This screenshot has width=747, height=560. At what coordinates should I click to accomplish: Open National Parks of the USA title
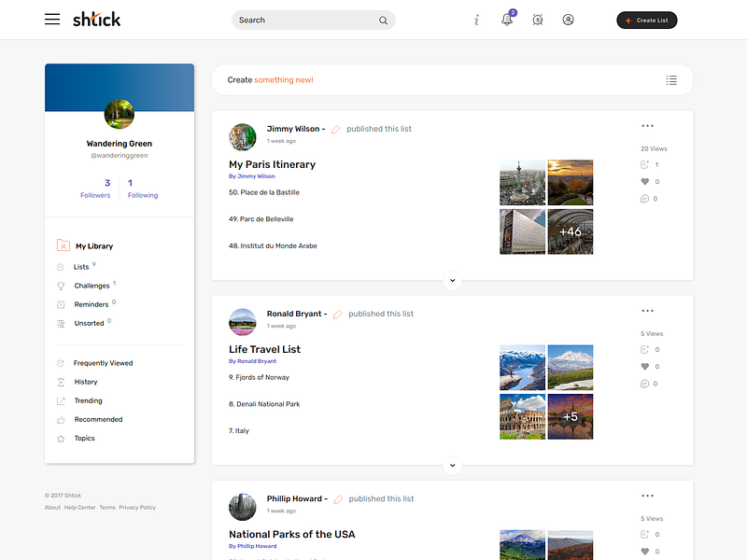click(x=291, y=534)
